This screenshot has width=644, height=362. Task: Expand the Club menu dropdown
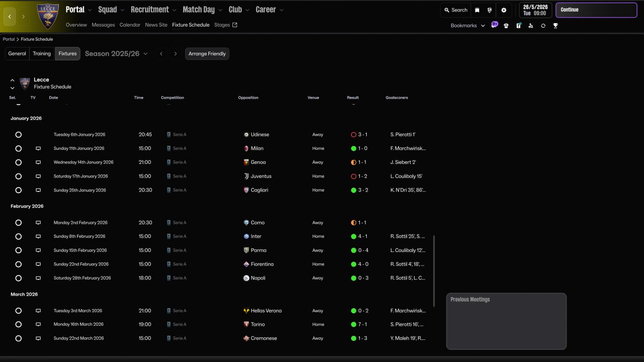(x=247, y=10)
